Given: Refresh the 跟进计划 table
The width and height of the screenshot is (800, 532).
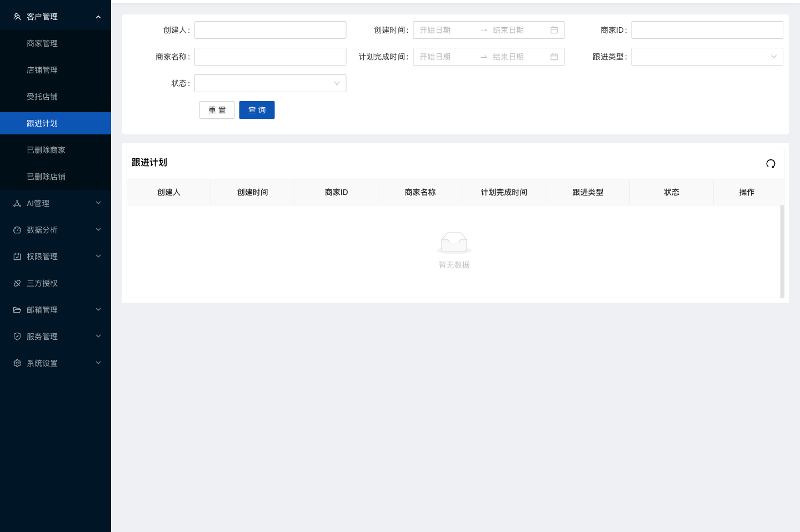Looking at the screenshot, I should click(x=771, y=163).
